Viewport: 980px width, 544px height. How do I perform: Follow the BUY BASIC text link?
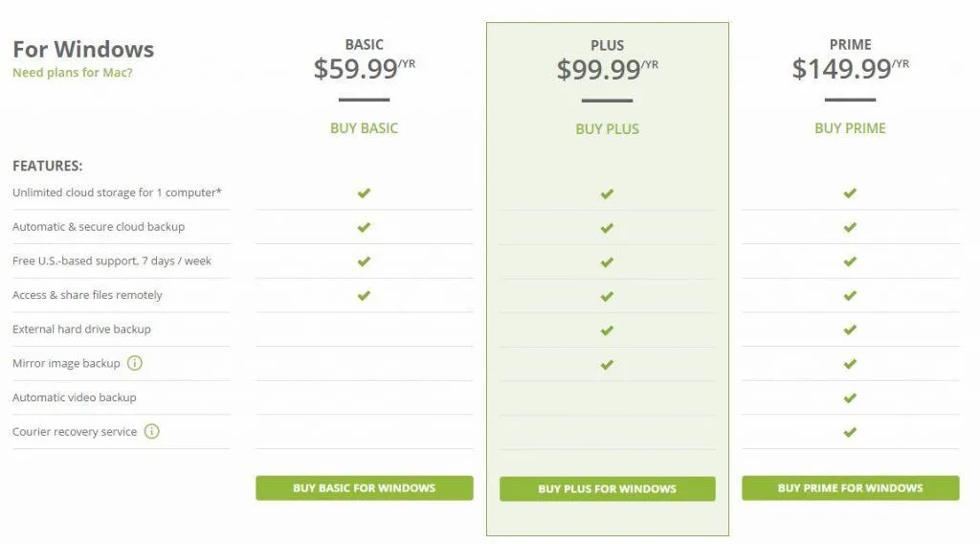(364, 128)
